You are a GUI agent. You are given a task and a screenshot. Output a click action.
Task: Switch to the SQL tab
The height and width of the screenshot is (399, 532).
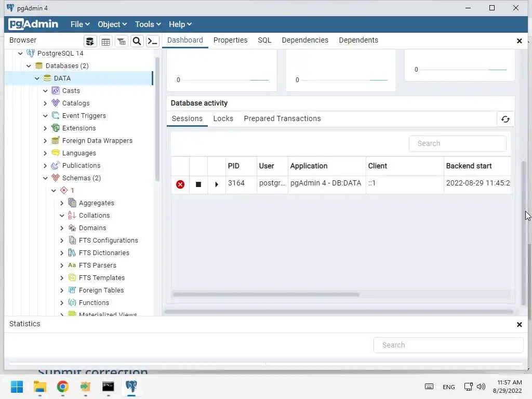[x=264, y=40]
